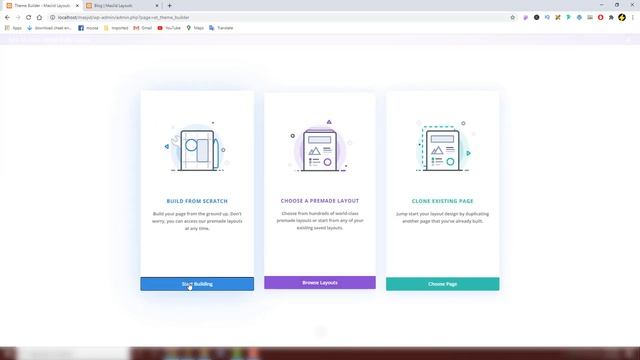Click the Browse Layouts button

(x=320, y=282)
